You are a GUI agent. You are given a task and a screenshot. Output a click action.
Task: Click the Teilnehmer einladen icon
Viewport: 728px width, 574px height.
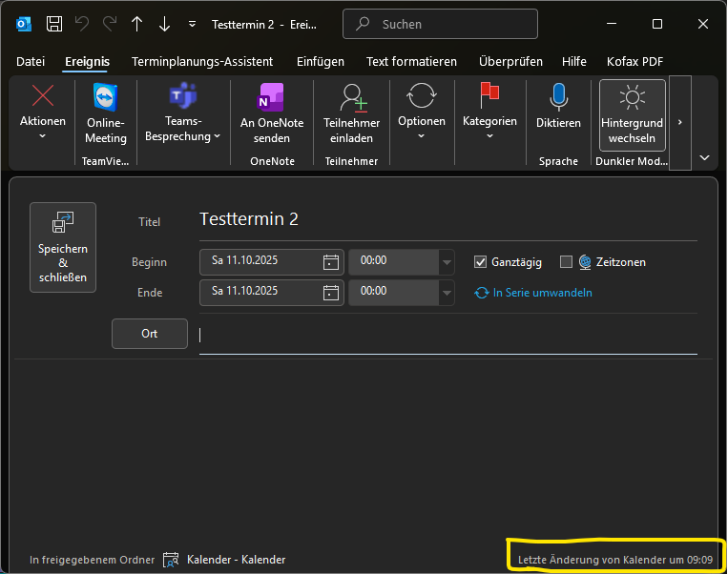click(351, 98)
